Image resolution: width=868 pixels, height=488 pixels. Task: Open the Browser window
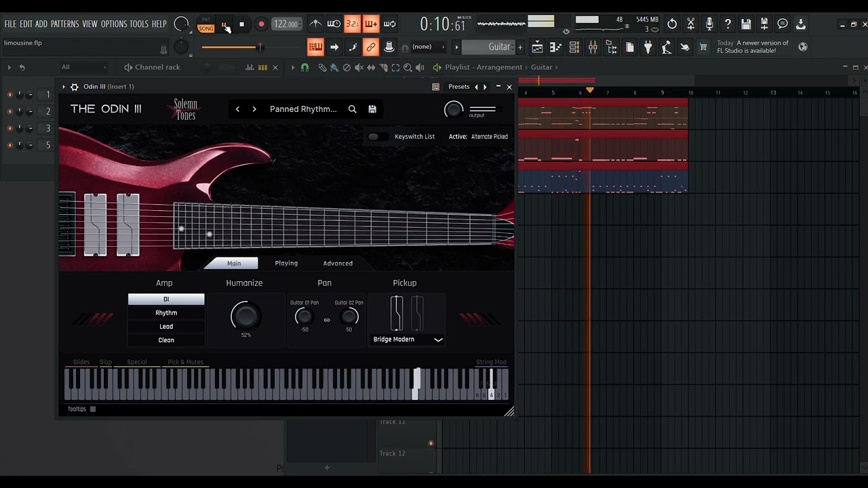611,47
